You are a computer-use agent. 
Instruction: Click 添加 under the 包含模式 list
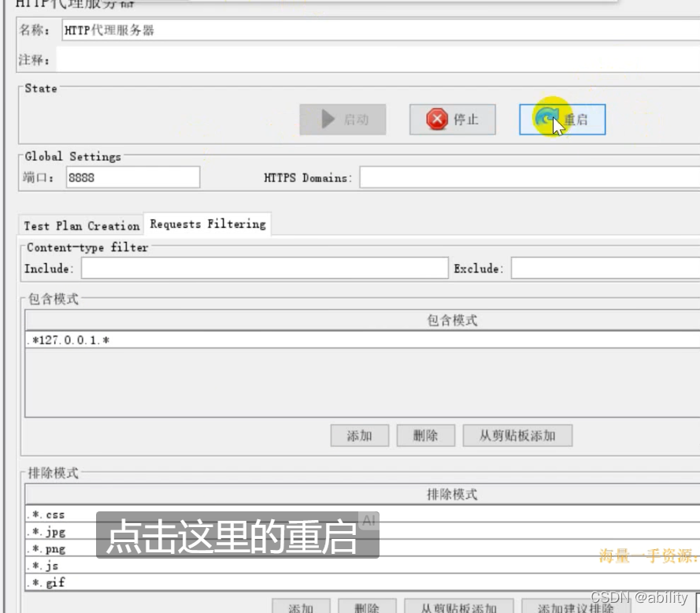point(359,435)
